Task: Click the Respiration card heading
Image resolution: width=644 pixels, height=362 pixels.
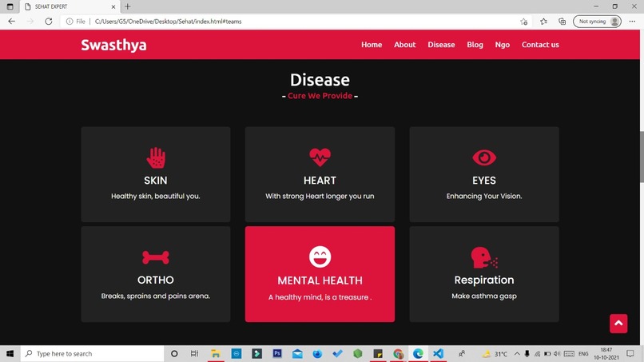Action: tap(484, 280)
